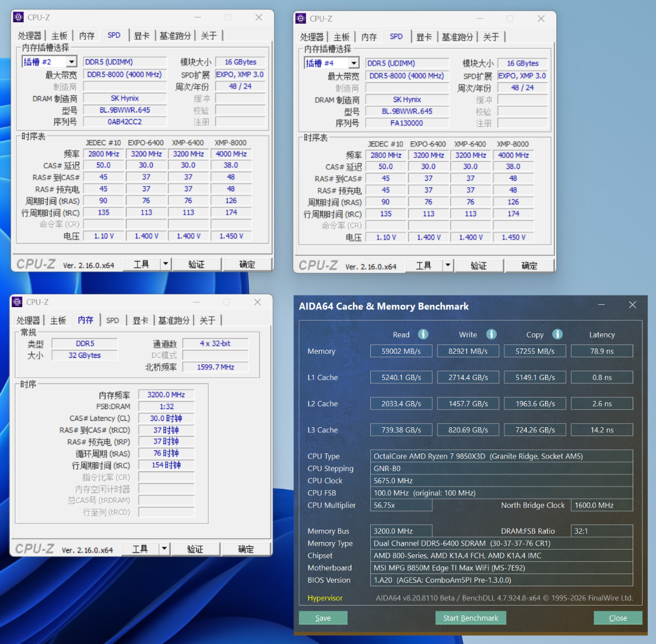Switch to 主板 tab in slot #2 window
The height and width of the screenshot is (644, 656).
[59, 36]
